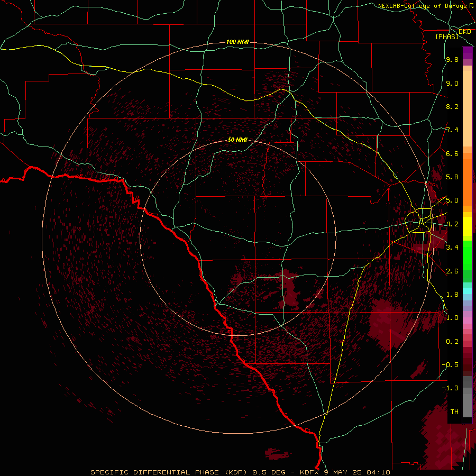Image resolution: width=476 pixels, height=476 pixels.
Task: Click the peach segment of the color bar
Action: 467,108
